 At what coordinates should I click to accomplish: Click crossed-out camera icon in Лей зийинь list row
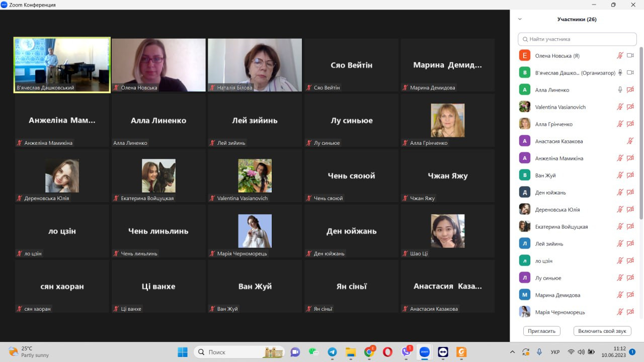pos(630,244)
